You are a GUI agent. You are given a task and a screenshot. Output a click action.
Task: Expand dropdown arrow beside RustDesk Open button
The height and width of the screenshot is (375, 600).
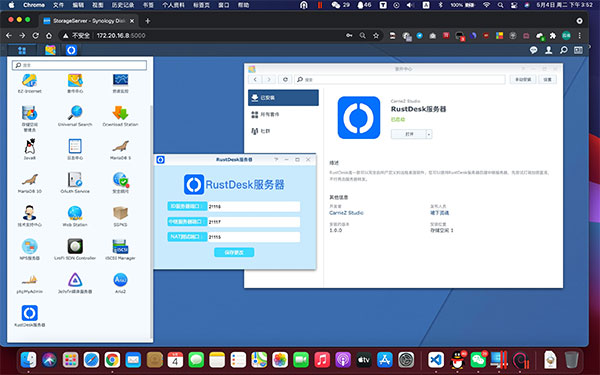point(429,134)
